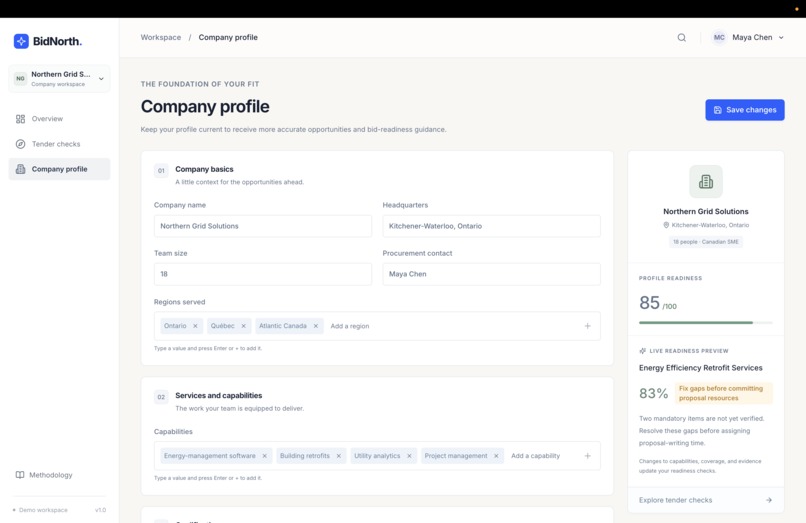
Task: Click the plus icon to add region
Action: pos(588,326)
